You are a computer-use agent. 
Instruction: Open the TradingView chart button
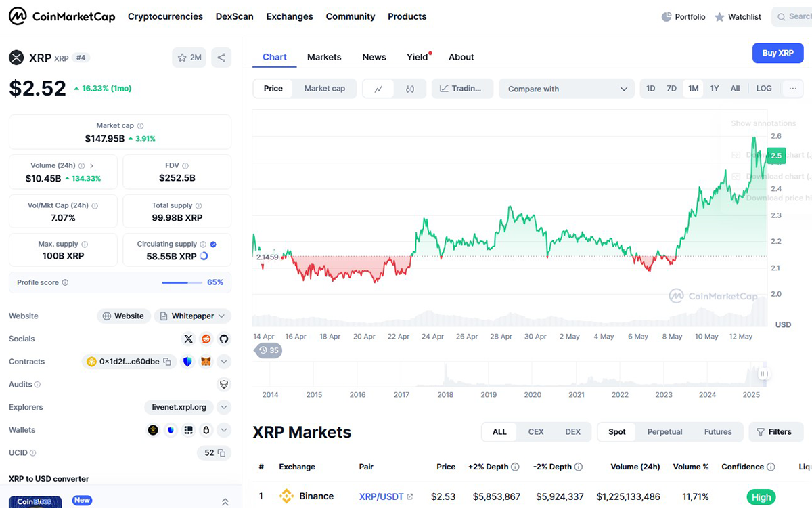tap(462, 89)
